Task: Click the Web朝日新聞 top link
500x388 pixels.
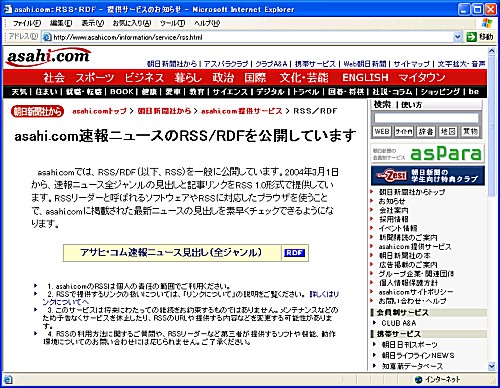Action: coord(365,64)
